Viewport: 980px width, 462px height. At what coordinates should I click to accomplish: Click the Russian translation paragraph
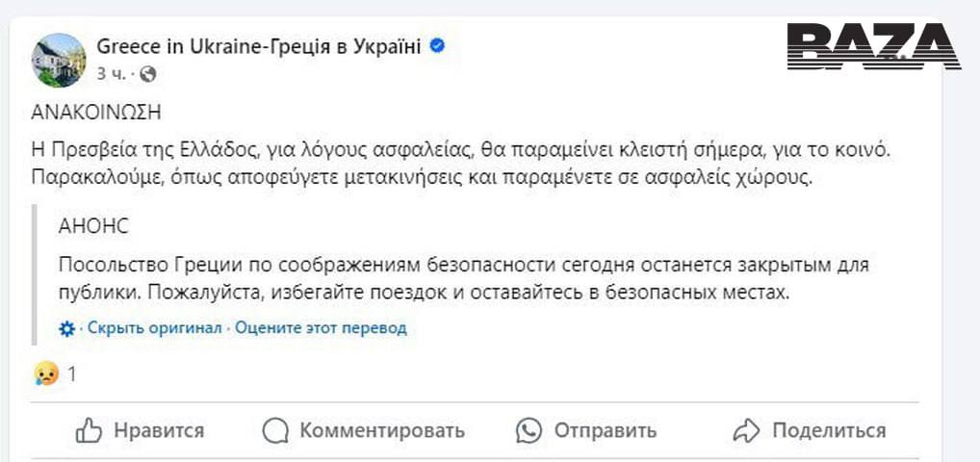424,278
